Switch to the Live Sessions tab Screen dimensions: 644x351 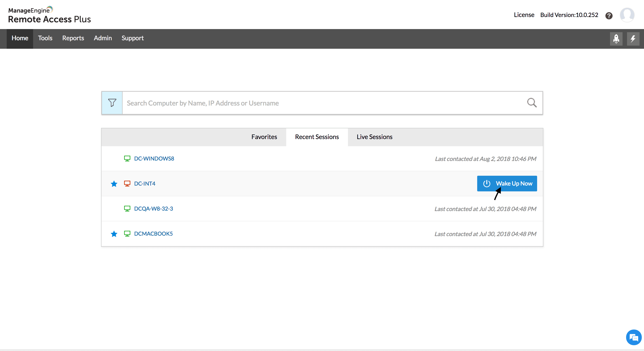pos(375,137)
